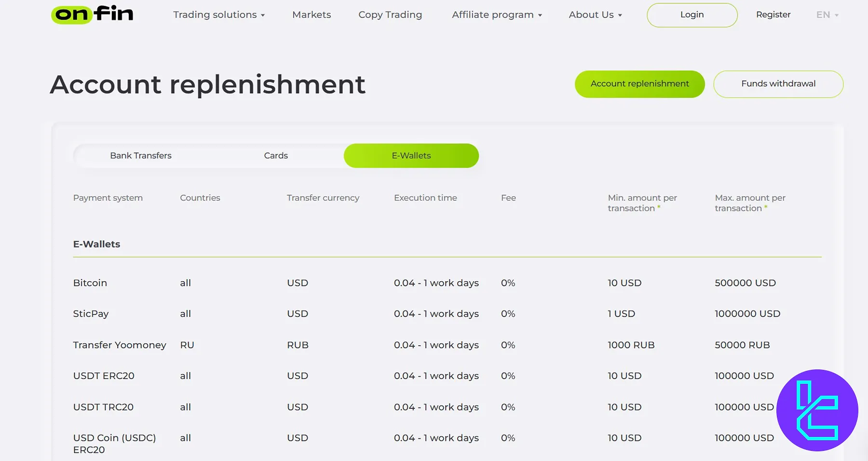868x461 pixels.
Task: Open the EN language selector
Action: coord(827,15)
